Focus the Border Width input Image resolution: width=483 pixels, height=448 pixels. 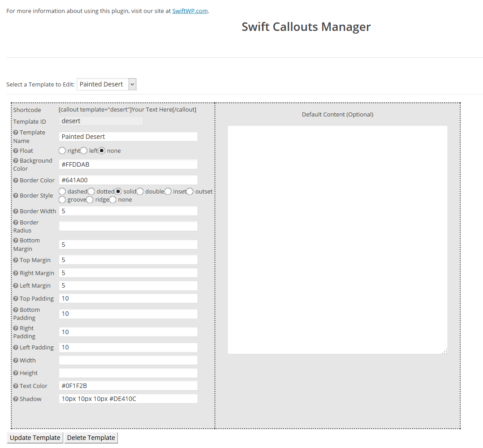point(128,211)
